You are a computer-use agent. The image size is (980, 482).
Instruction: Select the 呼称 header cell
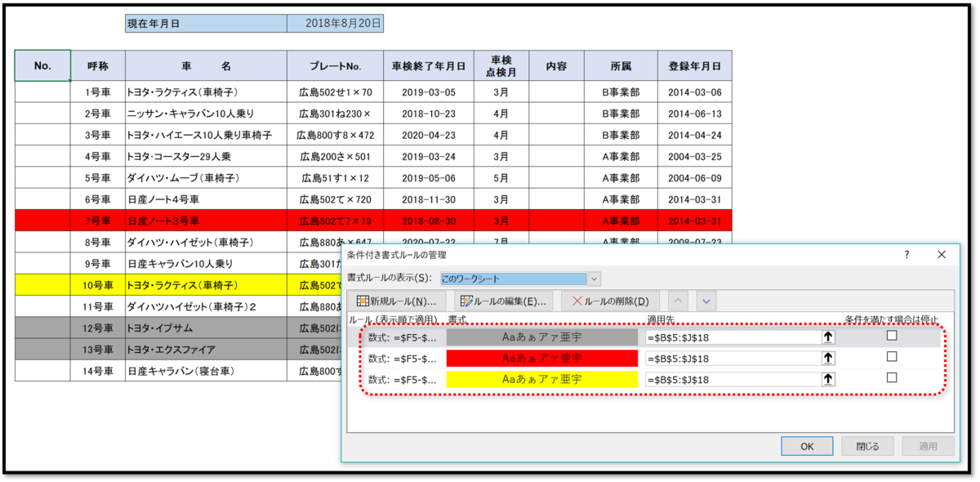[x=98, y=66]
